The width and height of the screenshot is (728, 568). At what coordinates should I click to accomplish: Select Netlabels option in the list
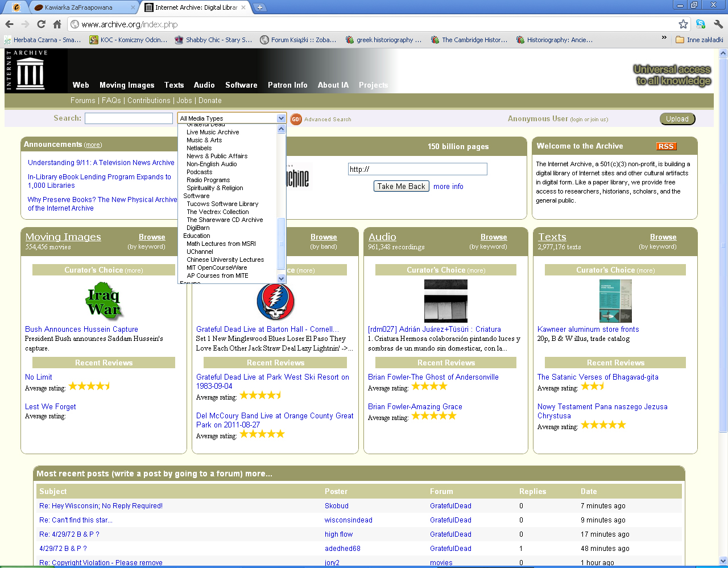click(199, 148)
